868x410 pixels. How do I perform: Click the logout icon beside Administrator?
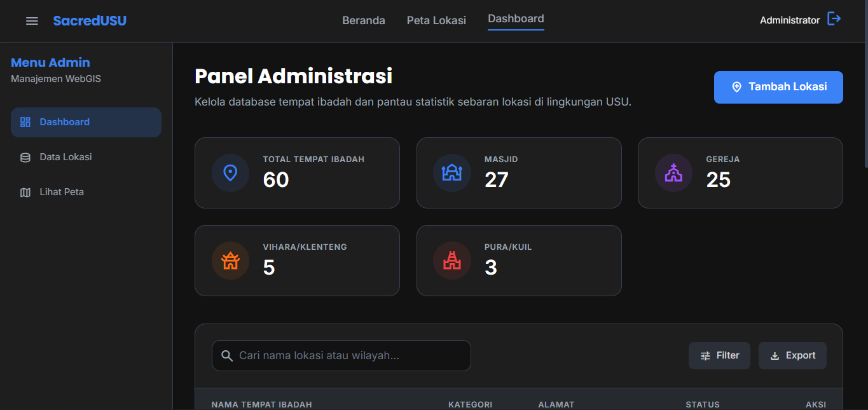(834, 19)
